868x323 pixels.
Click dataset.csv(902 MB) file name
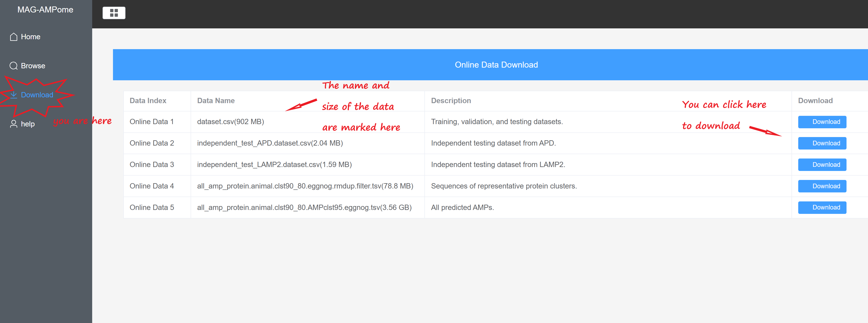[231, 122]
